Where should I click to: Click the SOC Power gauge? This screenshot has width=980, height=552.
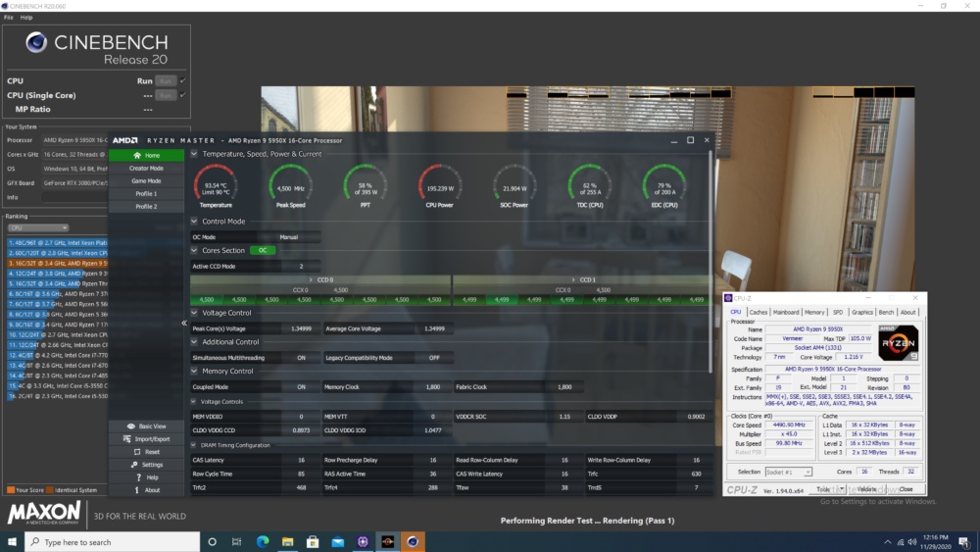pos(514,185)
